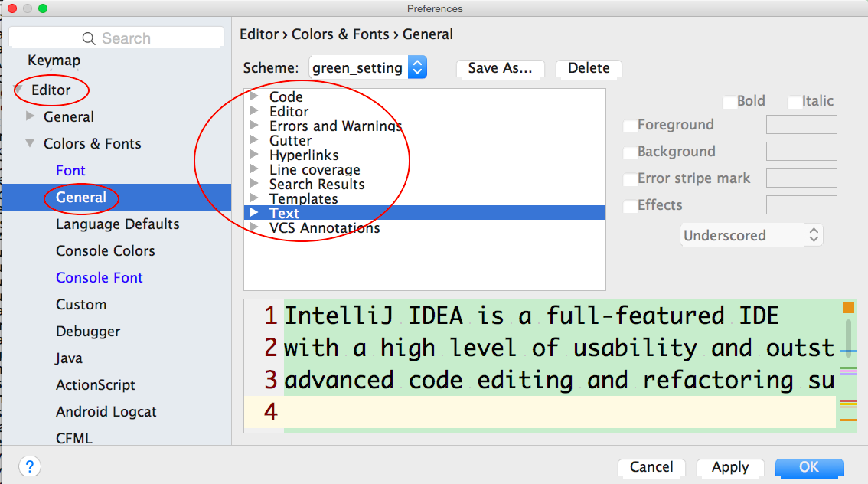The width and height of the screenshot is (868, 484).
Task: Click the Delete scheme button
Action: (x=589, y=68)
